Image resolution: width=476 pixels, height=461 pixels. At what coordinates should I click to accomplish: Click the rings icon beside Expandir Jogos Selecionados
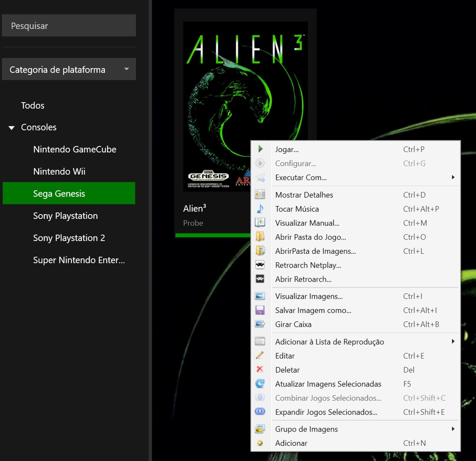[x=260, y=411]
